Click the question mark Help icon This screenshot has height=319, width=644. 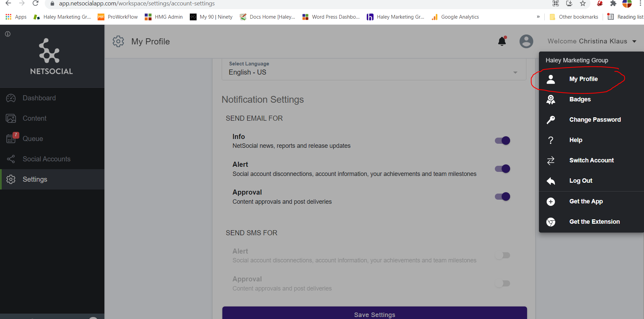click(551, 140)
